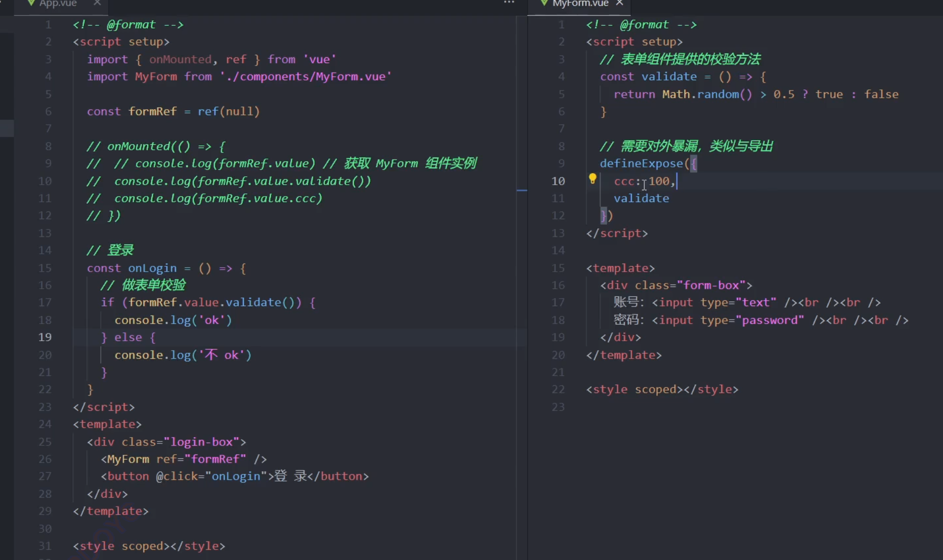Click the 'false' keyword in the ternary
Viewport: 943px width, 560px height.
pyautogui.click(x=881, y=94)
